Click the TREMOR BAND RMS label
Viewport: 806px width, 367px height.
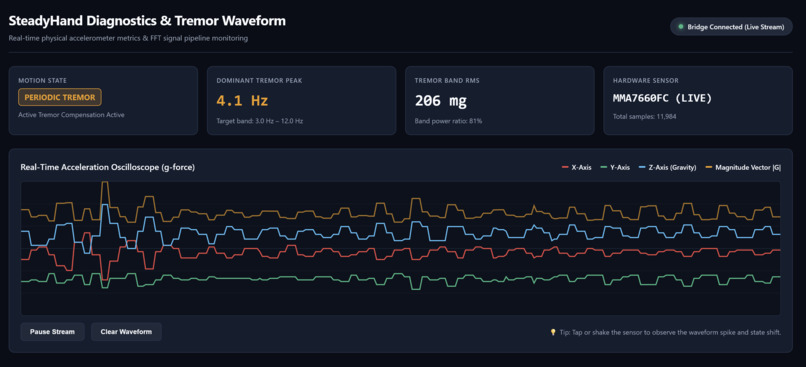tap(448, 80)
